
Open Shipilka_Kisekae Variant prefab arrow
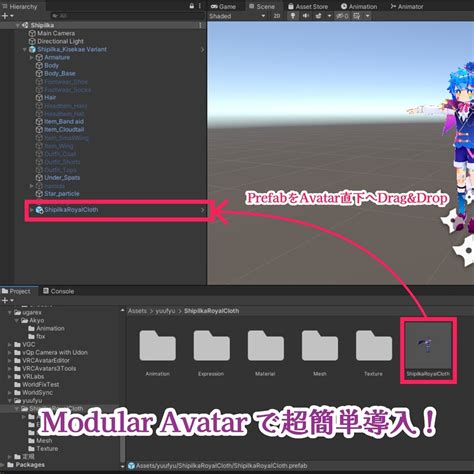click(202, 49)
